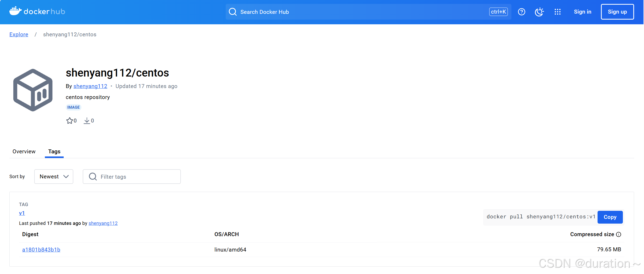644x274 pixels.
Task: Click the Docker Hub logo
Action: pyautogui.click(x=37, y=11)
